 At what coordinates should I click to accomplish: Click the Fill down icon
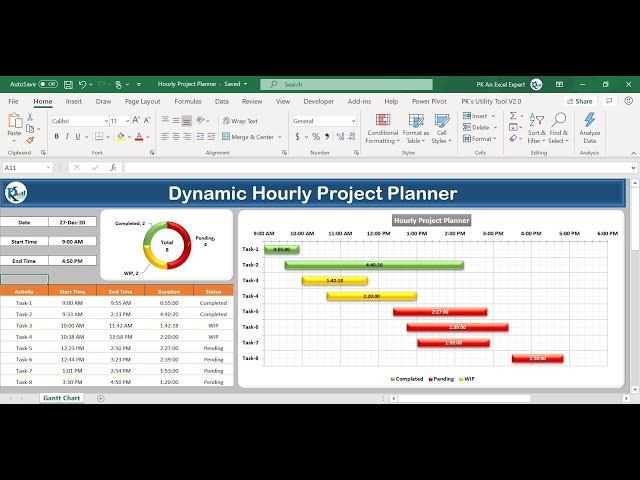(x=513, y=127)
